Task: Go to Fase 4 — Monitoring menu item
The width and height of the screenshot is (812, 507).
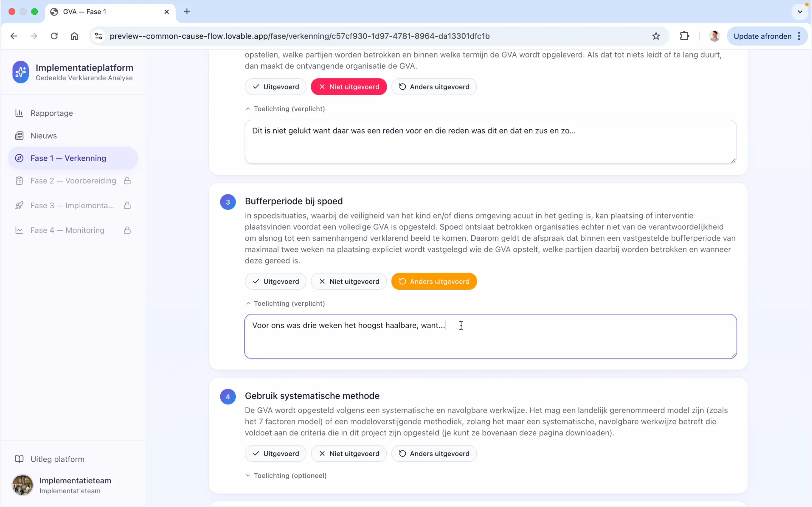Action: click(x=73, y=230)
